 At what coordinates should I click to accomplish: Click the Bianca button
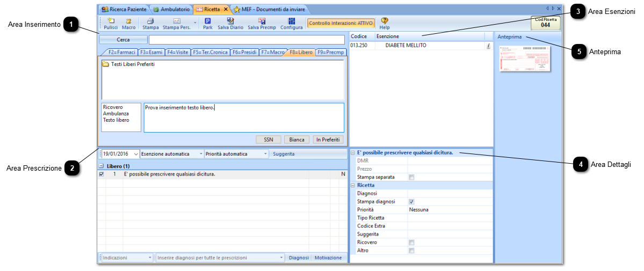tap(296, 140)
